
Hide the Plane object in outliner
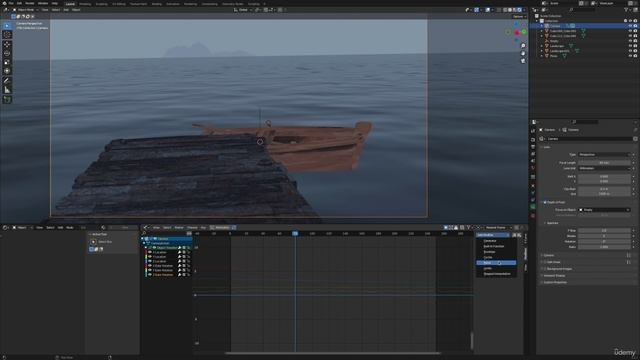tap(630, 56)
